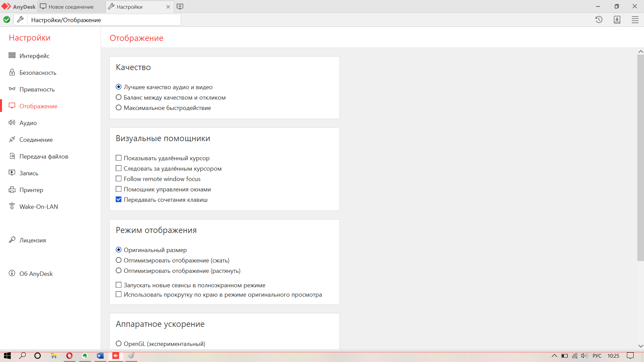Open Передача файлов settings section
644x362 pixels.
point(44,157)
